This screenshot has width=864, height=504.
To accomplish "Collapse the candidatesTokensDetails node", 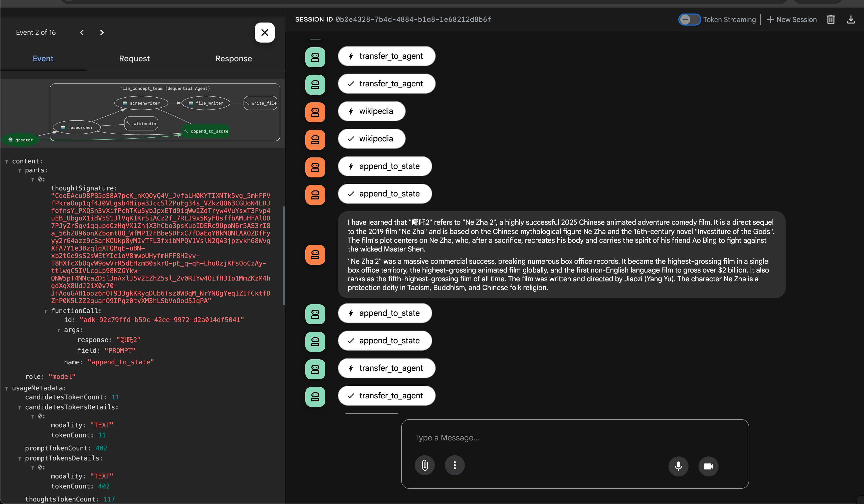I will (x=20, y=407).
